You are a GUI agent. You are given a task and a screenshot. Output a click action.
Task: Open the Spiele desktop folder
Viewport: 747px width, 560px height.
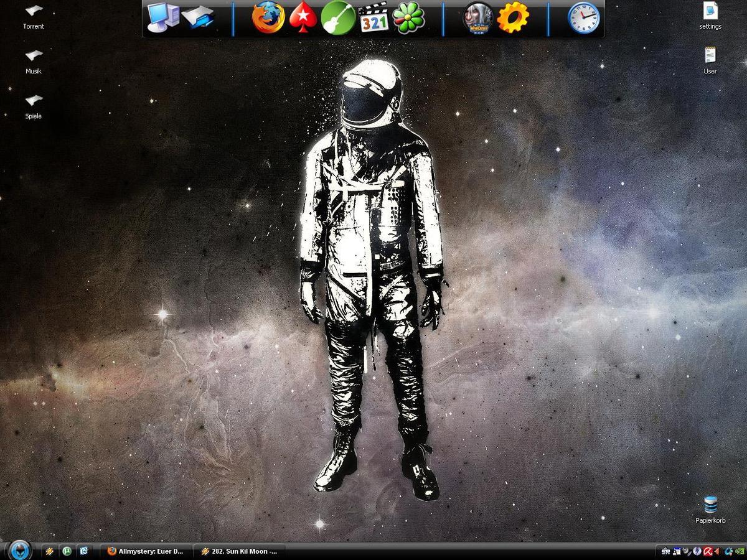point(34,101)
